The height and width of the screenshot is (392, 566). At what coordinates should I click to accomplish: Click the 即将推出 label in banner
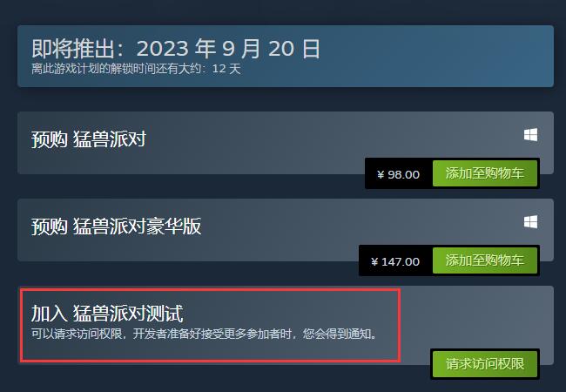[73, 49]
